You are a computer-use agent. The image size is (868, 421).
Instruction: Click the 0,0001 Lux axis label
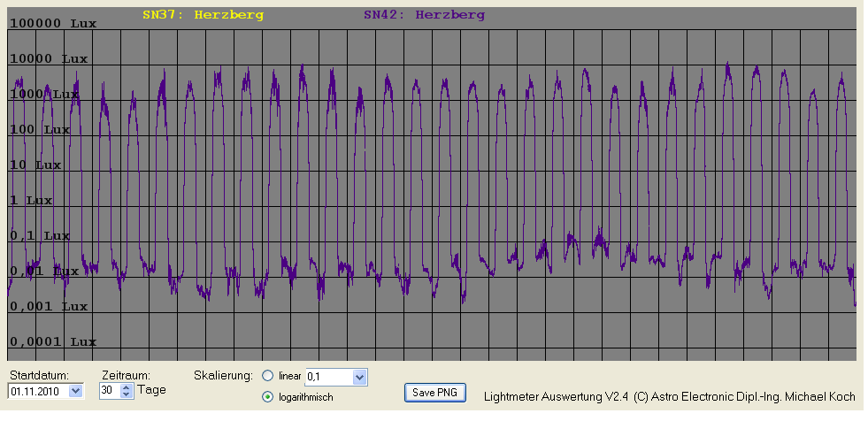(52, 342)
